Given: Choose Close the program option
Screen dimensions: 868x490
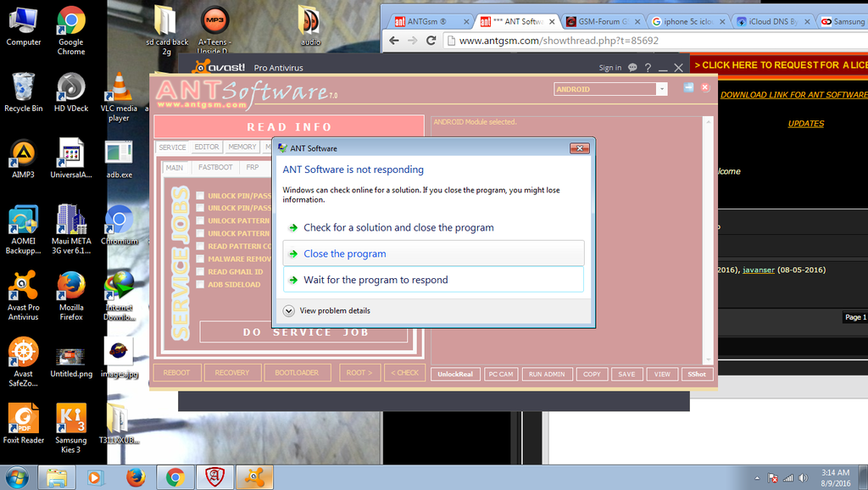Looking at the screenshot, I should click(x=433, y=253).
